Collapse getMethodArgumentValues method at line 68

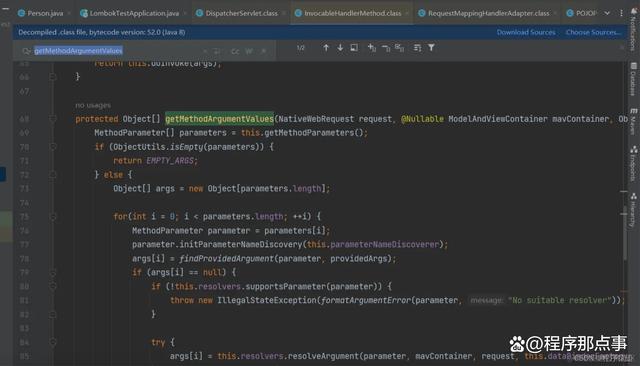(x=53, y=119)
